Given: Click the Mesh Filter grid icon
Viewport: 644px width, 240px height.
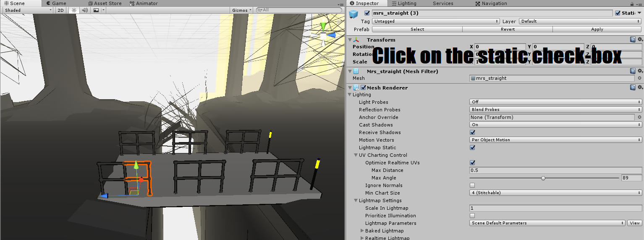Looking at the screenshot, I should click(x=356, y=71).
